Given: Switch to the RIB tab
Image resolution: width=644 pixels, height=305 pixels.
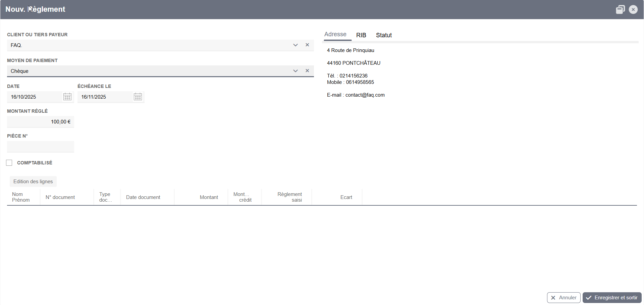Looking at the screenshot, I should 361,35.
